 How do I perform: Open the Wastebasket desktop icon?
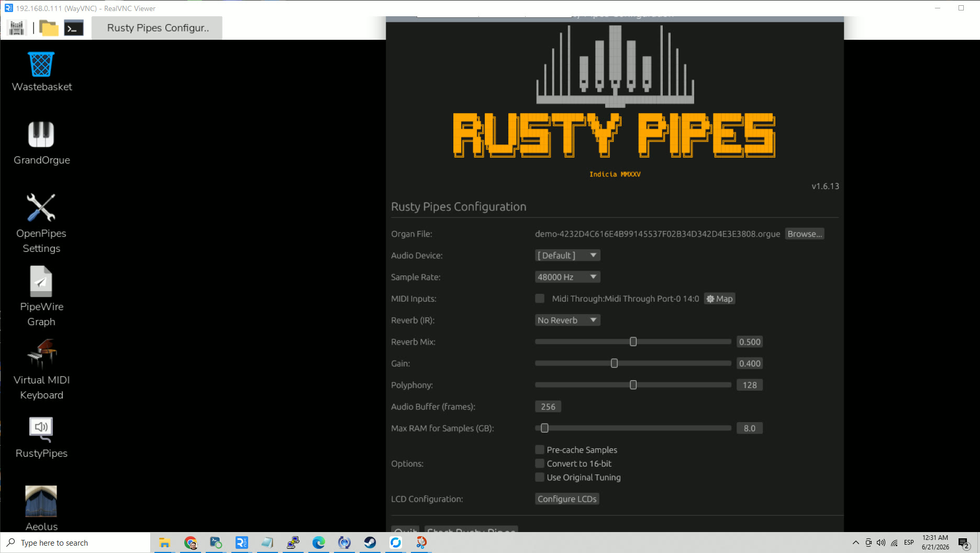click(41, 72)
